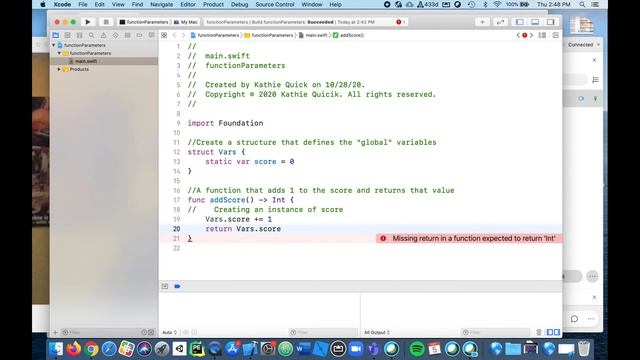Toggle the variables view pane button
Viewport: 640px width, 360px height.
click(x=549, y=332)
